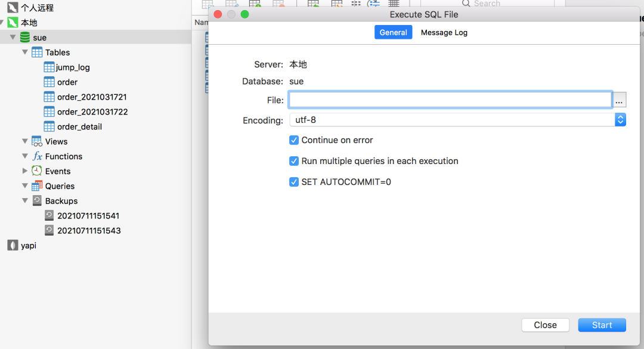The width and height of the screenshot is (644, 349).
Task: Click the backup 20210711151543 icon
Action: (x=49, y=230)
